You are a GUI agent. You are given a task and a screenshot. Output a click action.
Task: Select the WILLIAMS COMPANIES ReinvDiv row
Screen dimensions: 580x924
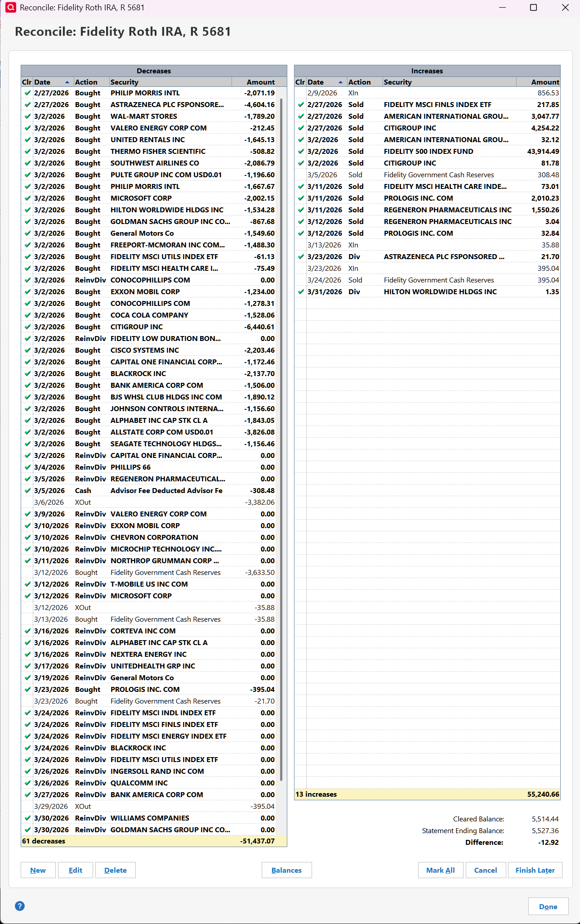point(149,818)
